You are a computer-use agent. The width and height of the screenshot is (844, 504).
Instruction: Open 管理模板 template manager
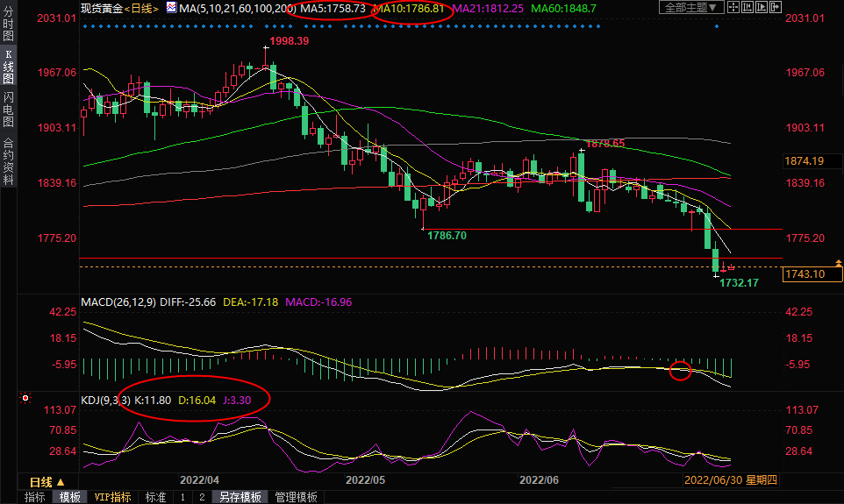point(296,497)
